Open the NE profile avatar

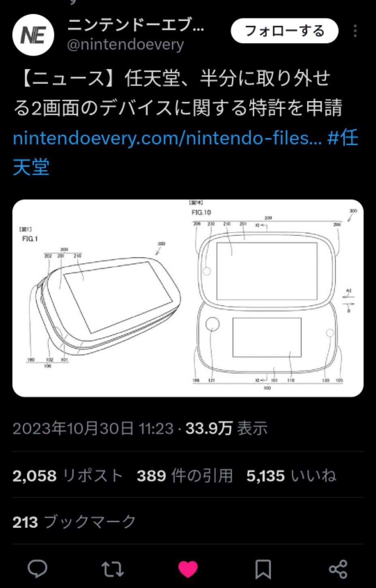[x=33, y=34]
